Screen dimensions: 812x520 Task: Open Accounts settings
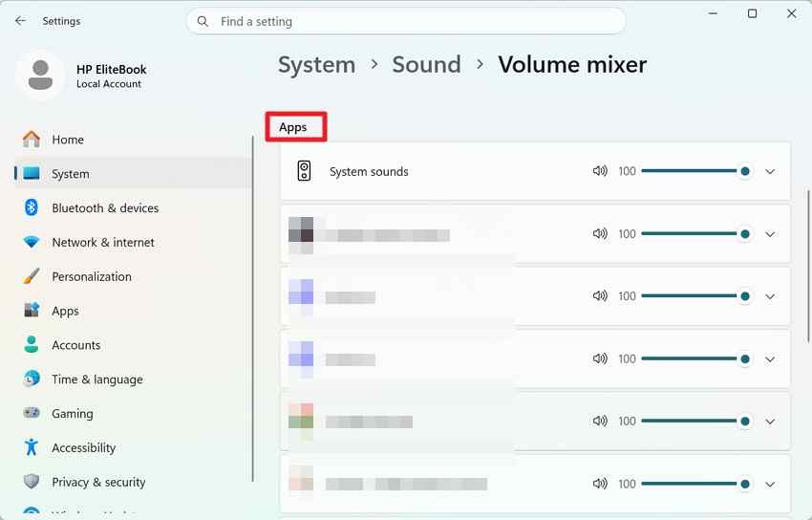coord(133,344)
